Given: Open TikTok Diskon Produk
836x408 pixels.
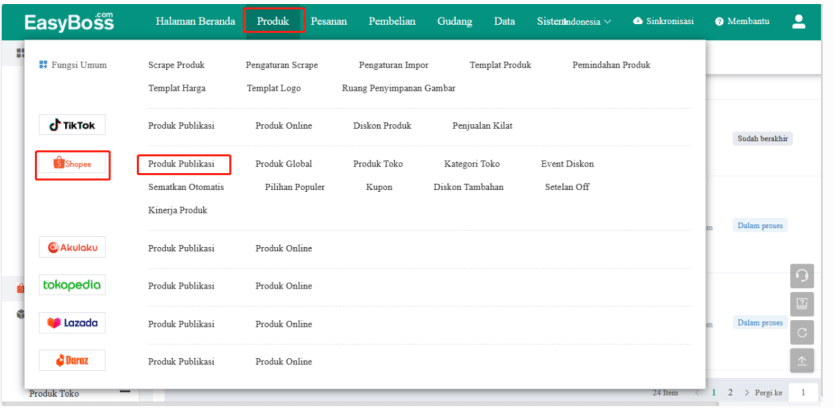Looking at the screenshot, I should click(382, 126).
